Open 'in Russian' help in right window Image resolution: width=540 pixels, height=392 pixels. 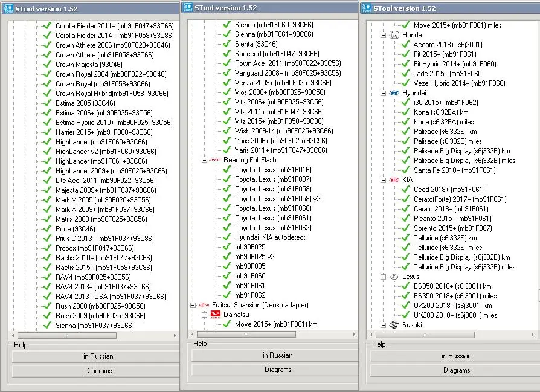point(455,356)
